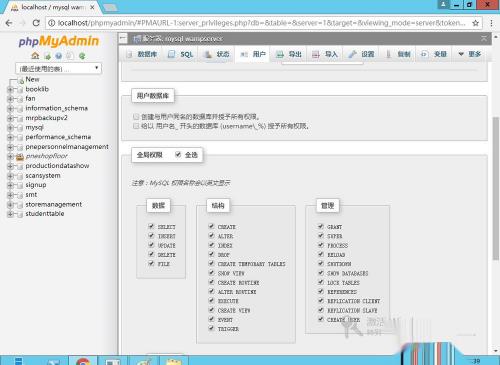
Task: Uncheck the SELECT privilege checkbox
Action: 151,226
